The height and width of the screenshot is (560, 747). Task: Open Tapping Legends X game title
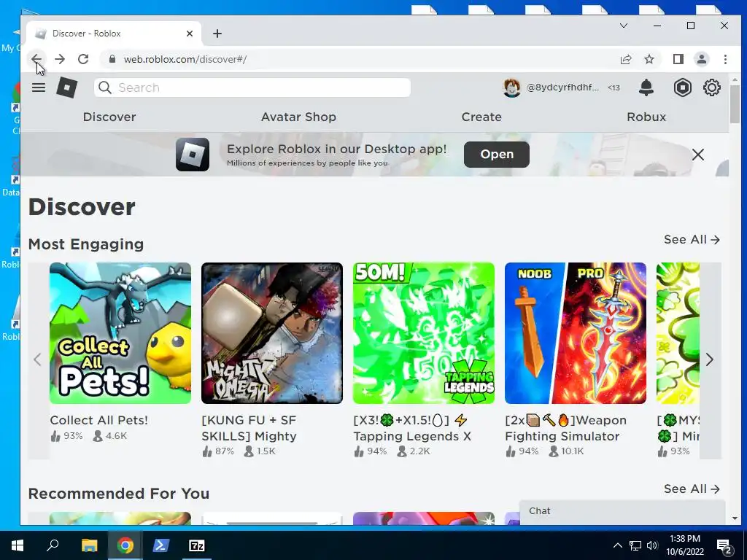click(x=412, y=428)
